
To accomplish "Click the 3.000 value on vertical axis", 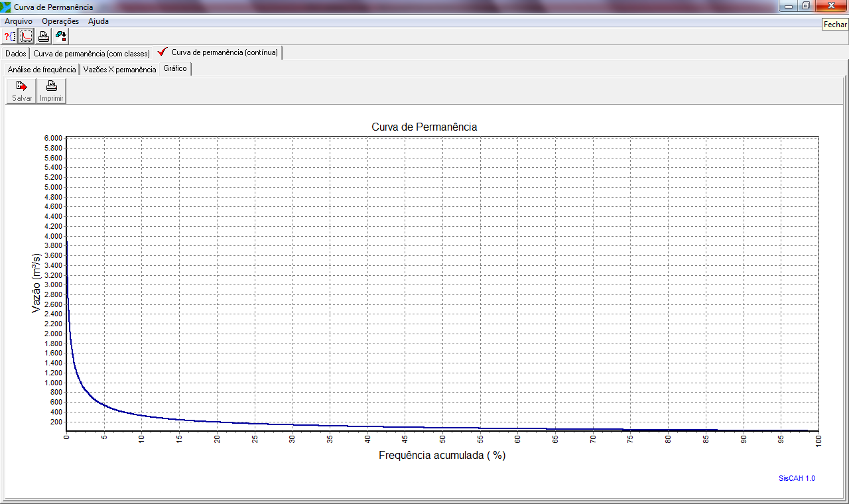I will (52, 284).
